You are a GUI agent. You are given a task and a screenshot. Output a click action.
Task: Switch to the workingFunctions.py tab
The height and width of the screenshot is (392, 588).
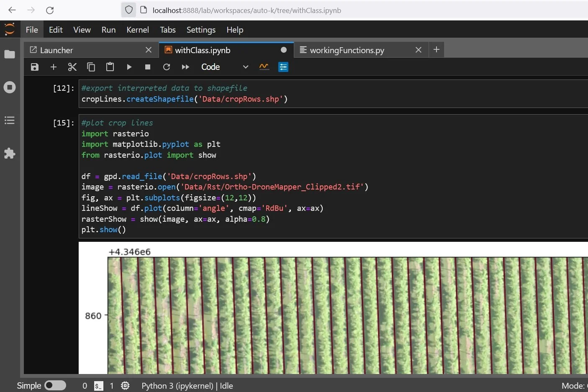tap(347, 50)
